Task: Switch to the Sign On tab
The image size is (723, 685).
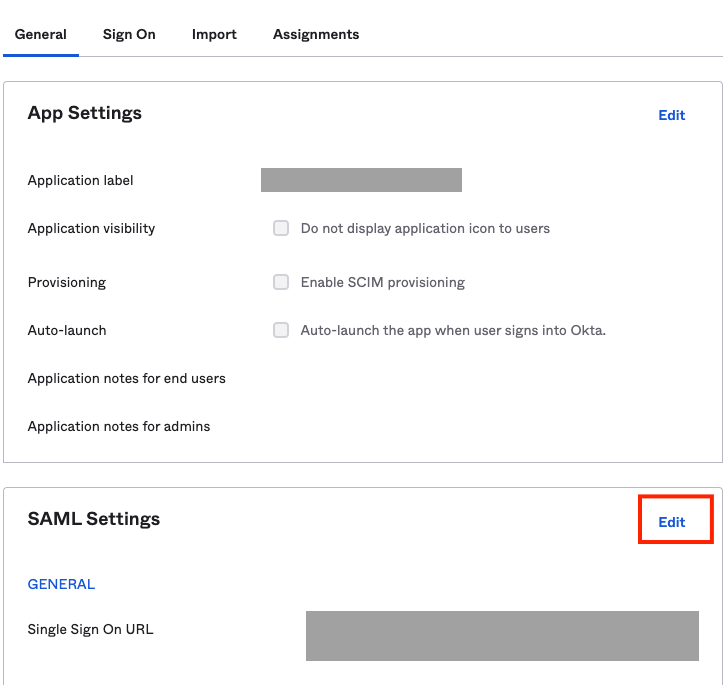Action: click(x=129, y=35)
